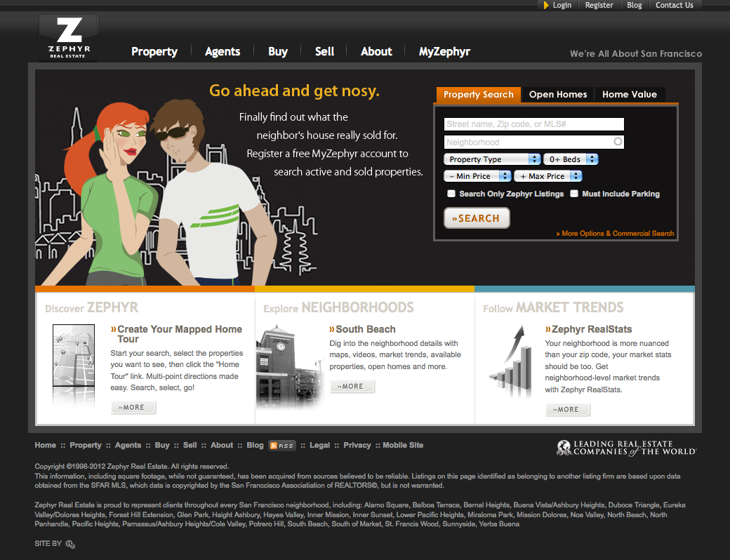Click the RSS feed icon in footer
730x560 pixels.
pos(282,446)
